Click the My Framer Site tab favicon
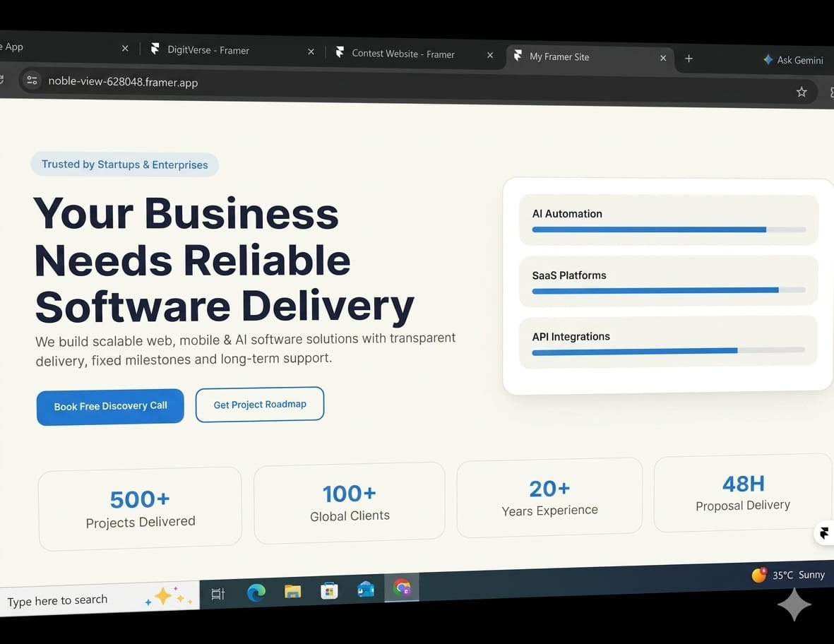This screenshot has width=834, height=644. (x=518, y=55)
